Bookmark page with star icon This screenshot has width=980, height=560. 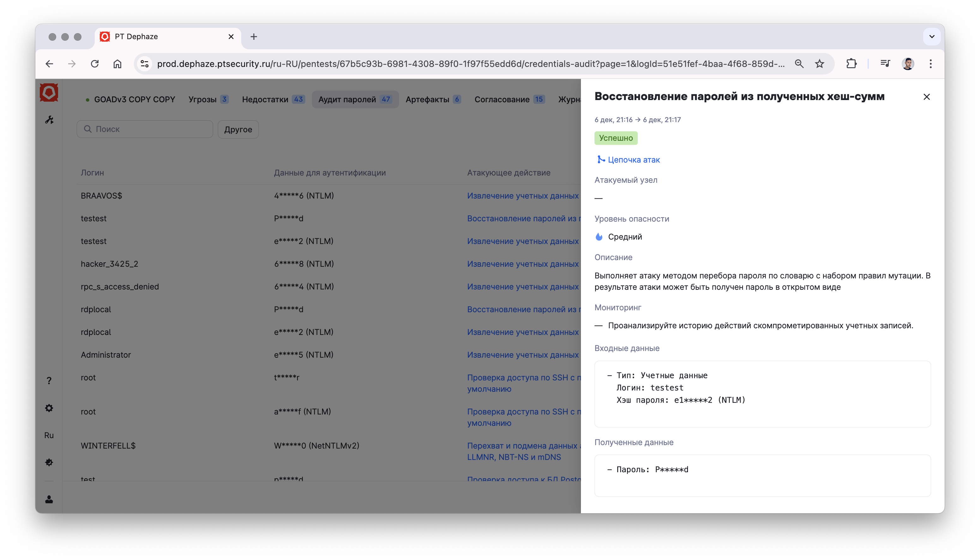[x=819, y=64]
